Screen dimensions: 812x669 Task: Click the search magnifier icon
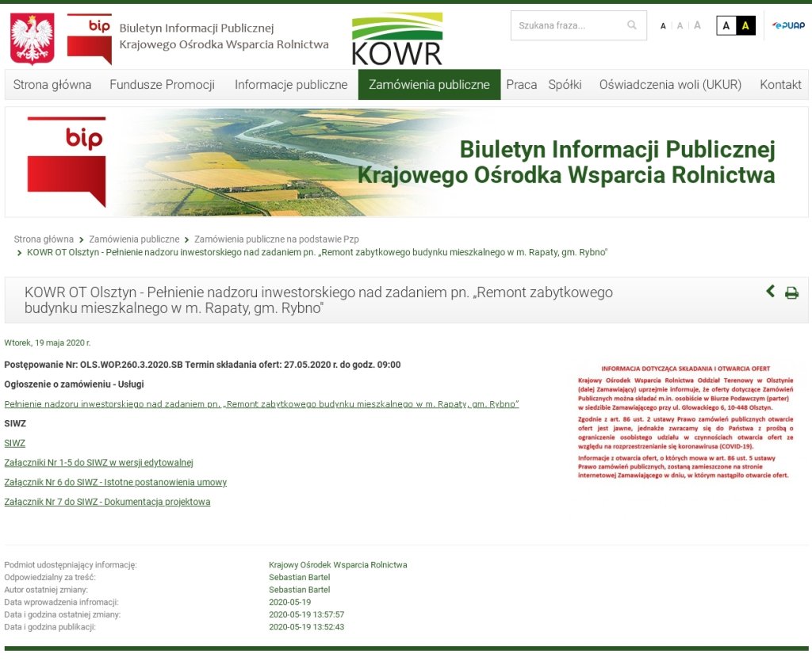click(632, 25)
